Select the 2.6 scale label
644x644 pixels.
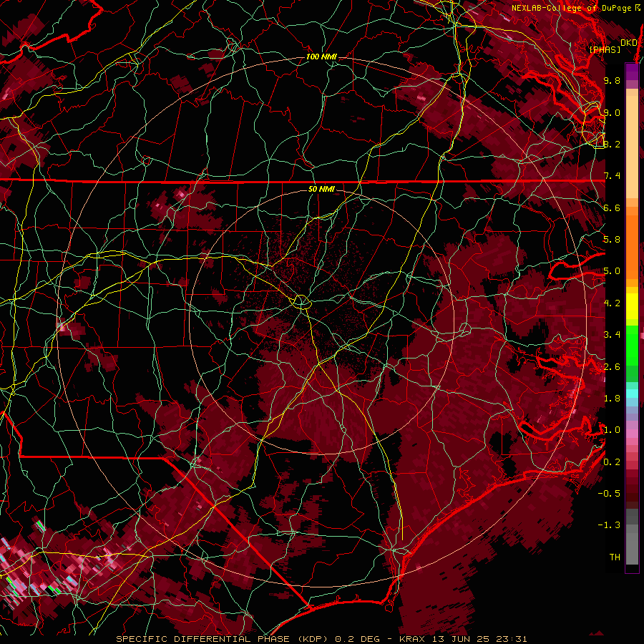click(612, 367)
